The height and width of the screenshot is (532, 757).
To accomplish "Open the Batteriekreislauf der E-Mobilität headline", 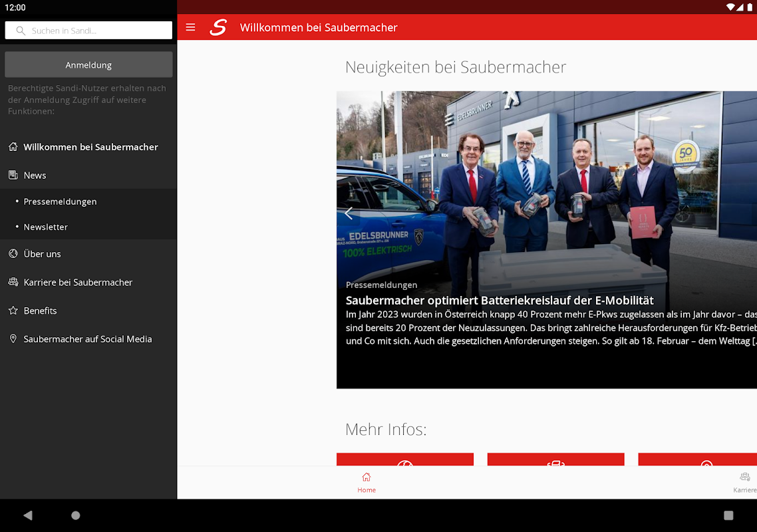I will pos(499,301).
